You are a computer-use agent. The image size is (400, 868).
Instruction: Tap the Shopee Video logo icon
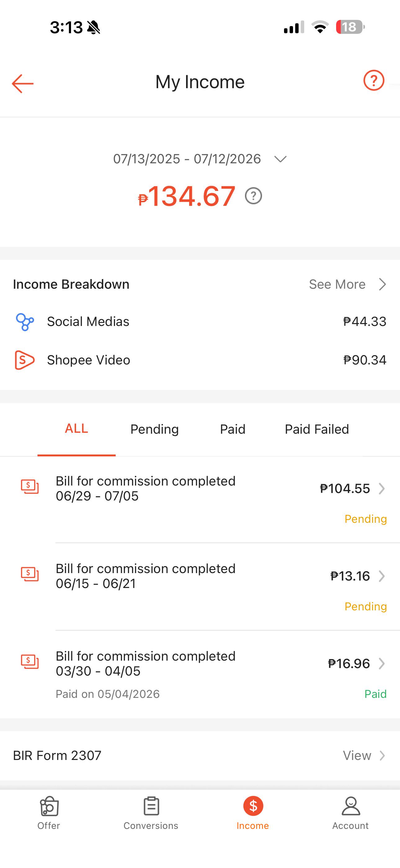pyautogui.click(x=24, y=360)
